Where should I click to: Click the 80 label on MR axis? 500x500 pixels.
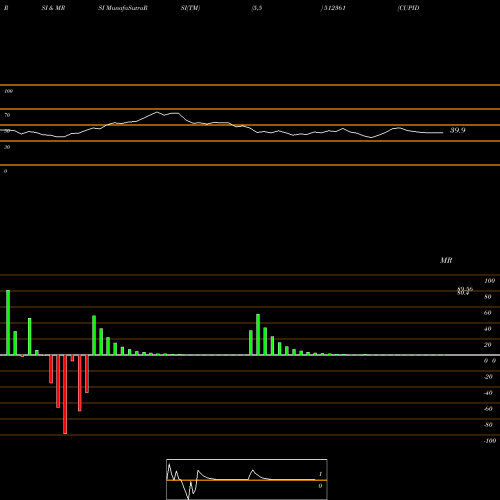point(487,297)
